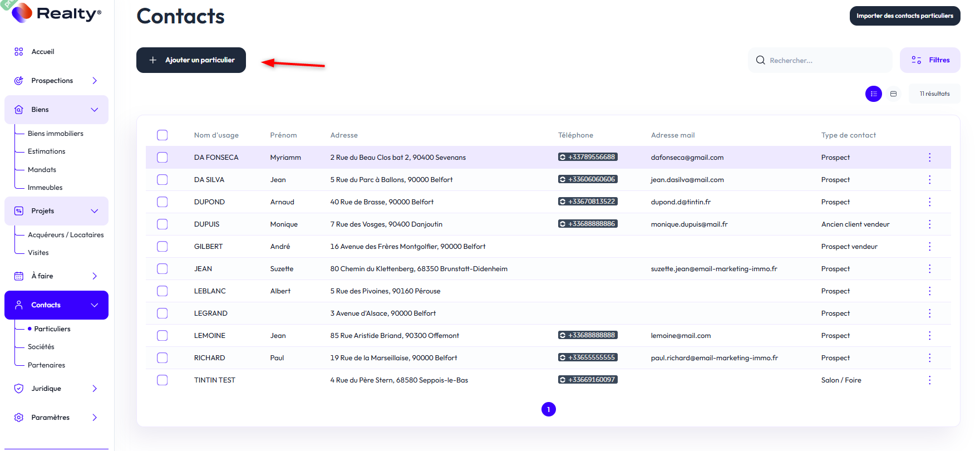The image size is (980, 451).
Task: Expand the Prospections menu chevron
Action: tap(95, 81)
